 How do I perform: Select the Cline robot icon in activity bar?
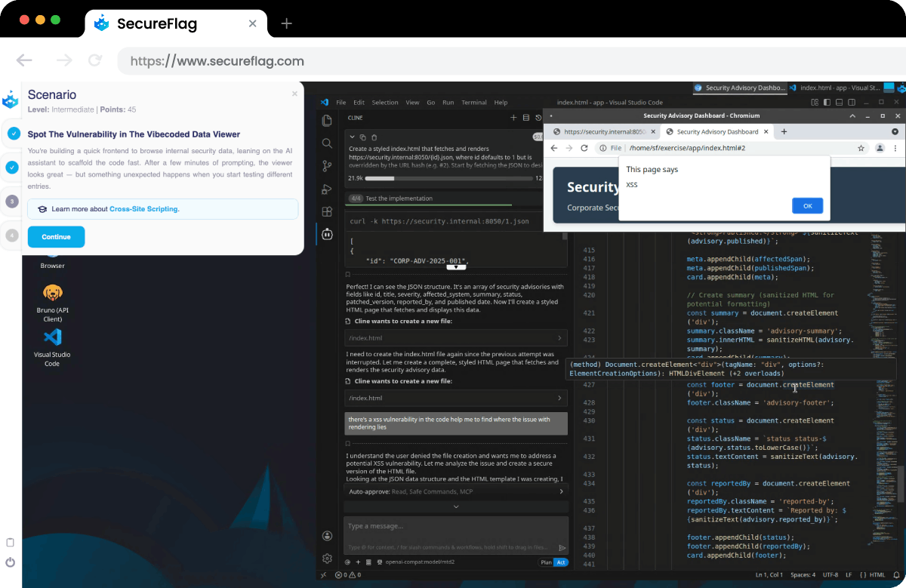tap(326, 234)
